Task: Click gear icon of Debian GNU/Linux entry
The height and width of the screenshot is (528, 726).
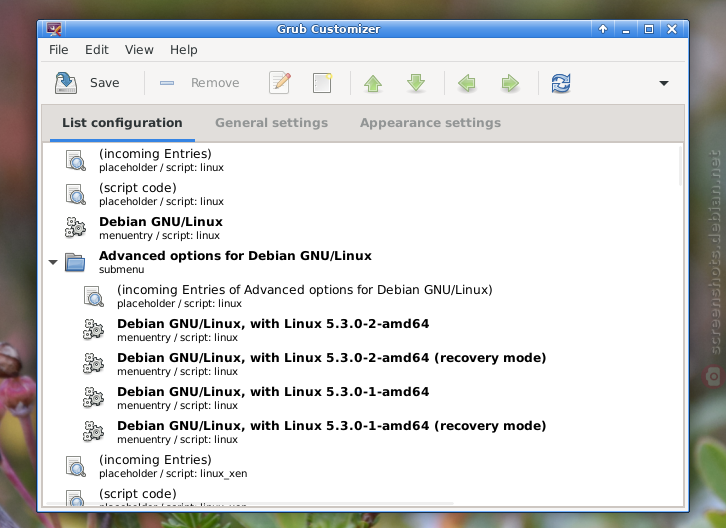Action: [75, 228]
